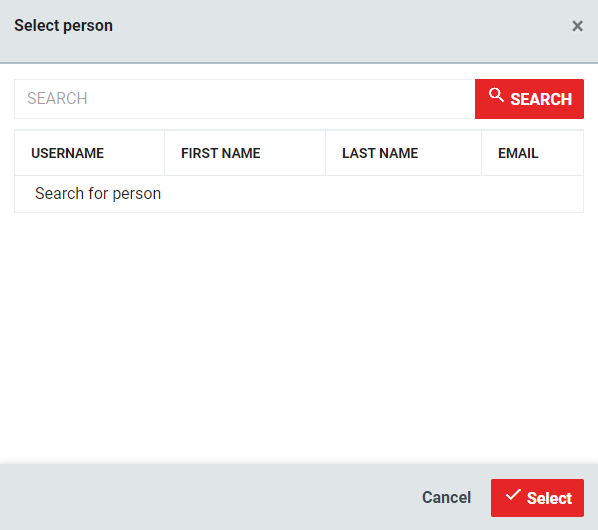598x530 pixels.
Task: Click the SEARCH placeholder text in the input
Action: pos(57,99)
